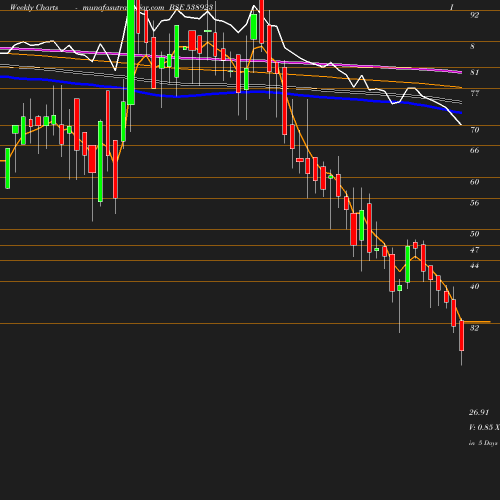Select the 81 price axis label

tap(474, 72)
